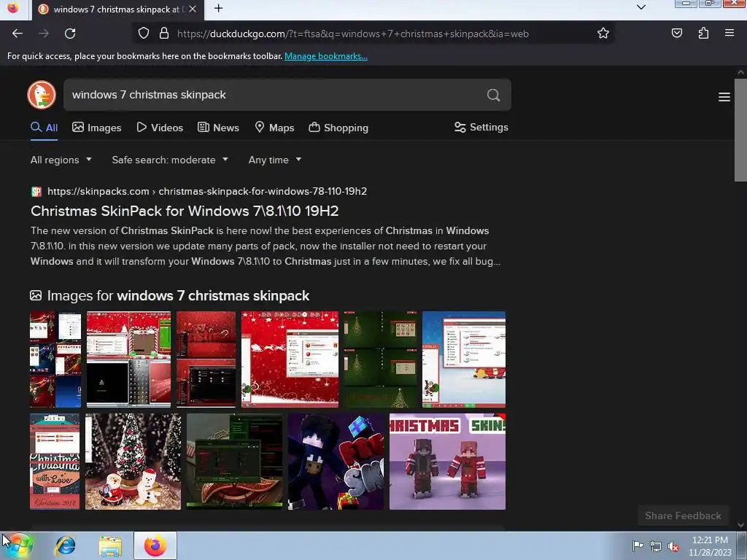Click the scrollbar down arrow

coord(740,525)
